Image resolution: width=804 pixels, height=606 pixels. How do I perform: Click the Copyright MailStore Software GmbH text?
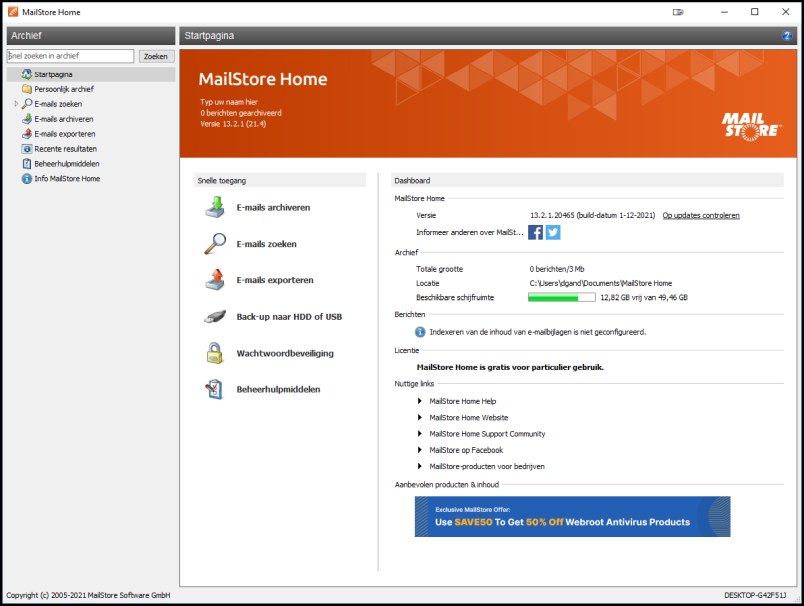coord(88,595)
